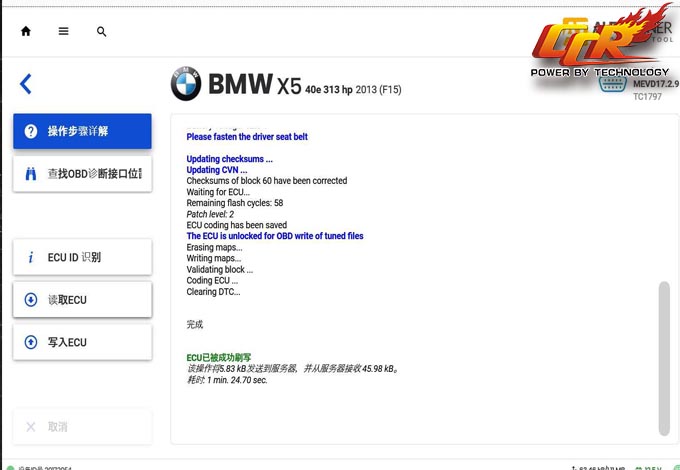Select 'Coding ECU ...' log line
The width and height of the screenshot is (680, 470).
212,281
